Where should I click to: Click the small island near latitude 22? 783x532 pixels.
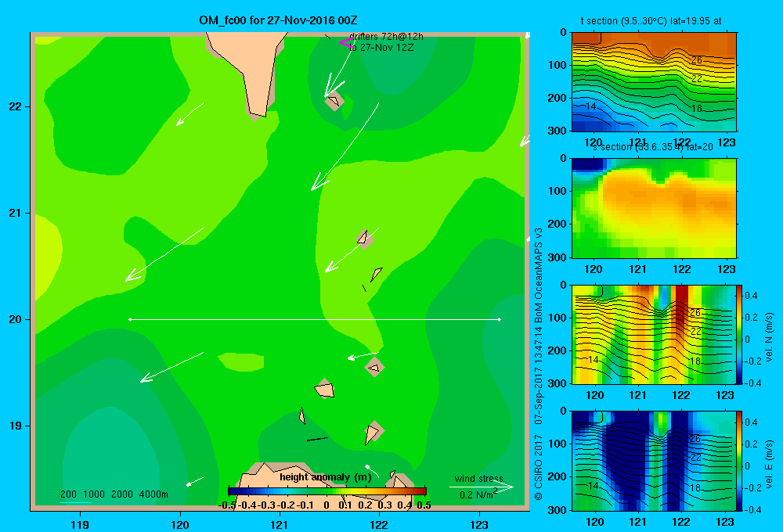[334, 101]
